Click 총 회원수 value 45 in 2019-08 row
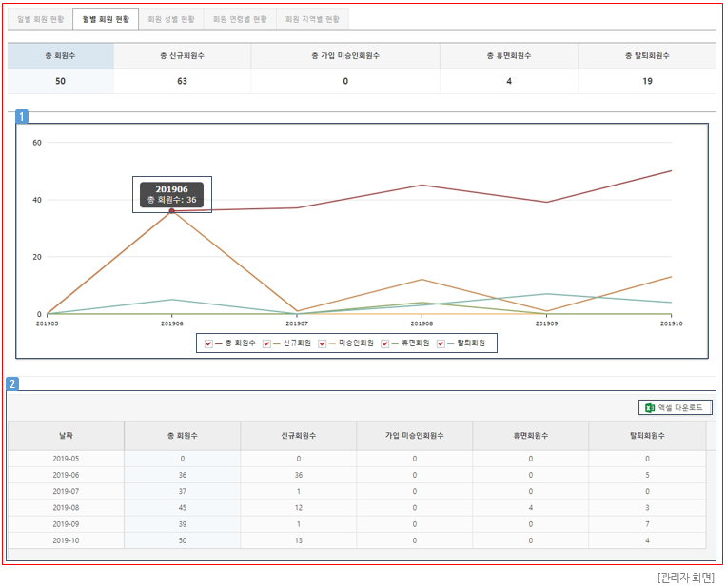726x588 pixels. tap(183, 508)
